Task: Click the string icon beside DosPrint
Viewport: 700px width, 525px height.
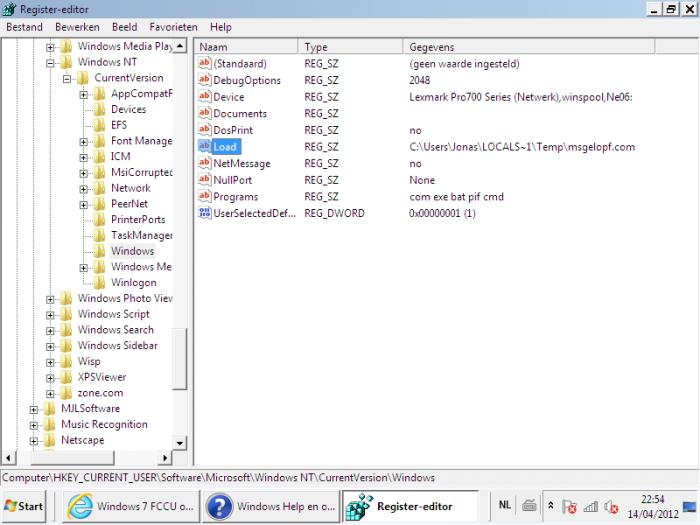Action: pyautogui.click(x=204, y=129)
